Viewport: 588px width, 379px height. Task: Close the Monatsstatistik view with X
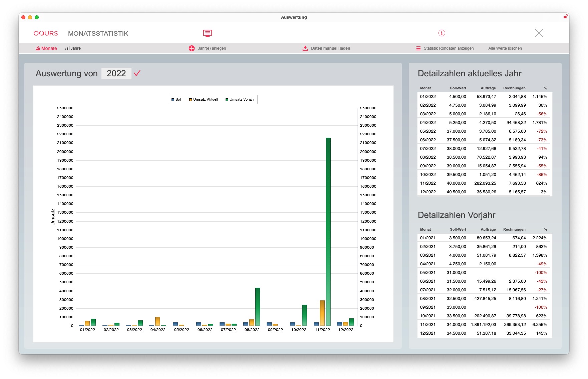(539, 33)
